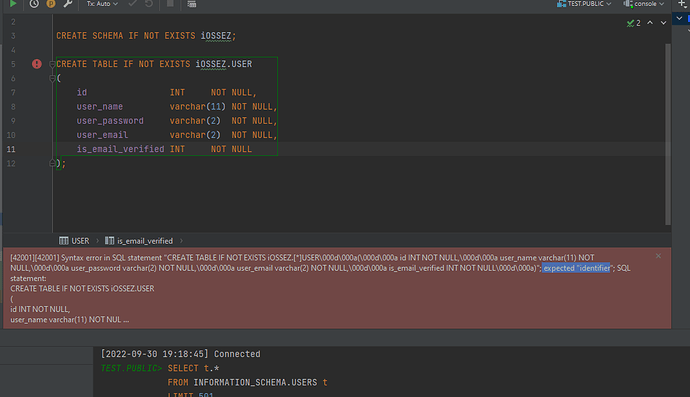
Task: Click the console session icon with green dot
Action: tap(628, 4)
